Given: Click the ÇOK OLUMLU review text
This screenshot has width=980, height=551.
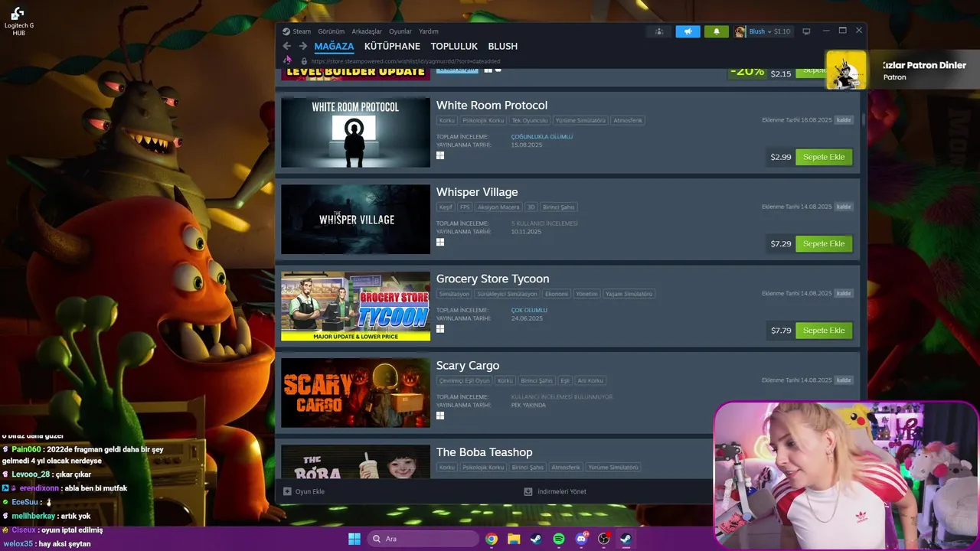Looking at the screenshot, I should coord(529,310).
